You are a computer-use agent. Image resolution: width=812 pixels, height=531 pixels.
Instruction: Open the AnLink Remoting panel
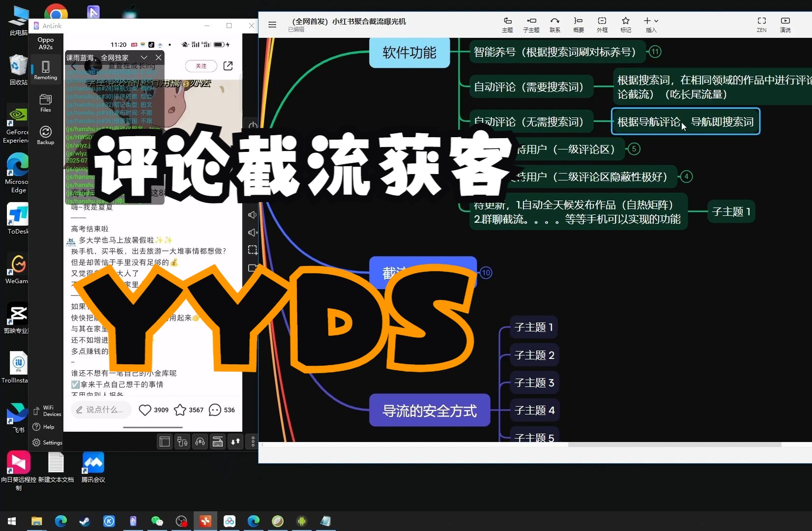click(x=46, y=70)
